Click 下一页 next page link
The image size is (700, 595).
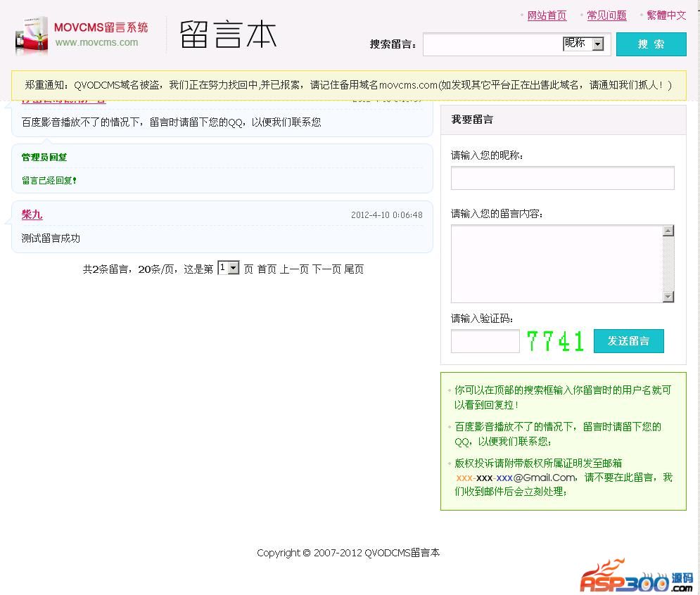326,269
